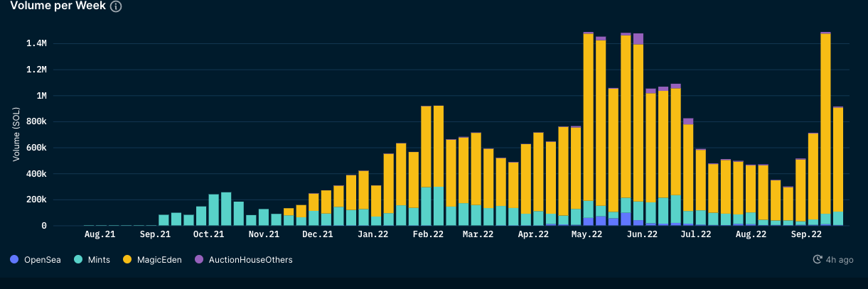The height and width of the screenshot is (289, 868).
Task: Click the Volume per Week title
Action: click(x=58, y=6)
